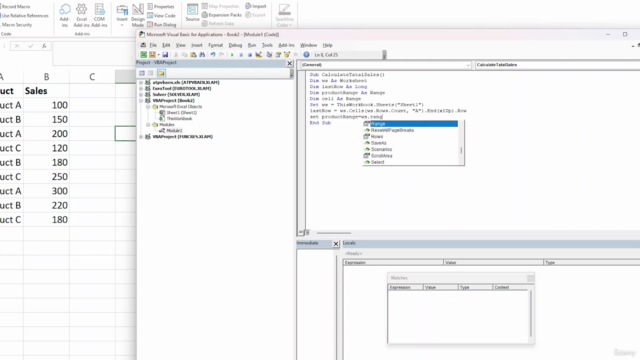The width and height of the screenshot is (640, 360).
Task: Open Object Browser from the toolbar icon
Action: (x=287, y=55)
